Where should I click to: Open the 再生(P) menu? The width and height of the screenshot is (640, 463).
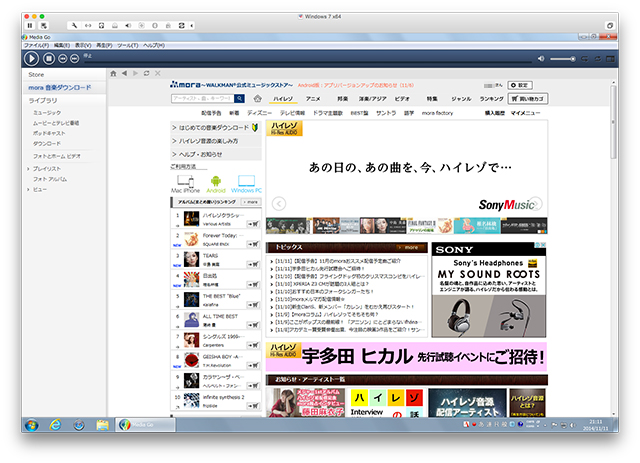(x=104, y=45)
